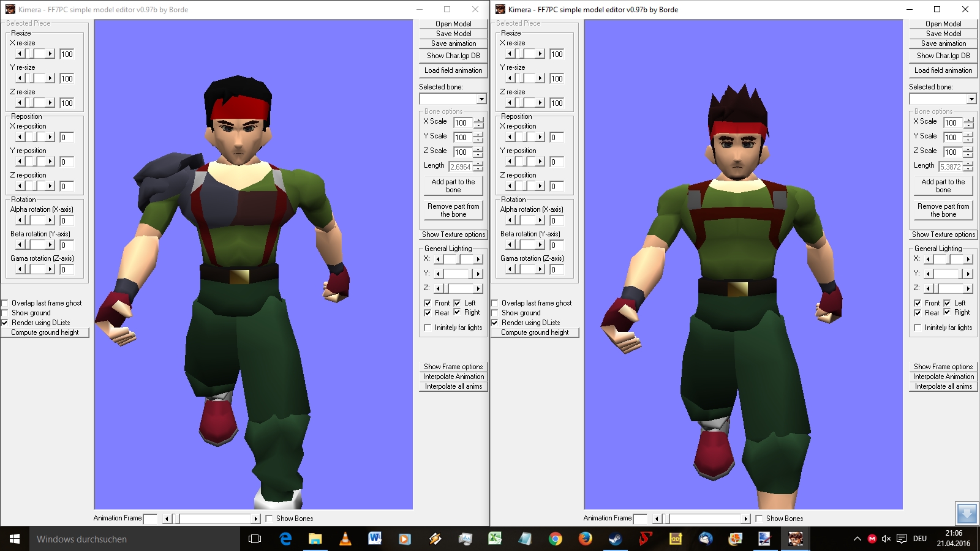The height and width of the screenshot is (551, 980).
Task: Click animation frame left arrow in right Kimera window
Action: [657, 519]
